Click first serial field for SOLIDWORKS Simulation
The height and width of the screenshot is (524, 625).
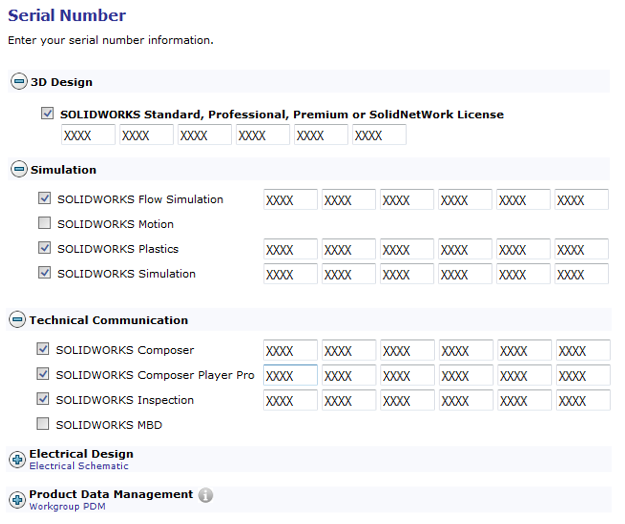(x=290, y=274)
